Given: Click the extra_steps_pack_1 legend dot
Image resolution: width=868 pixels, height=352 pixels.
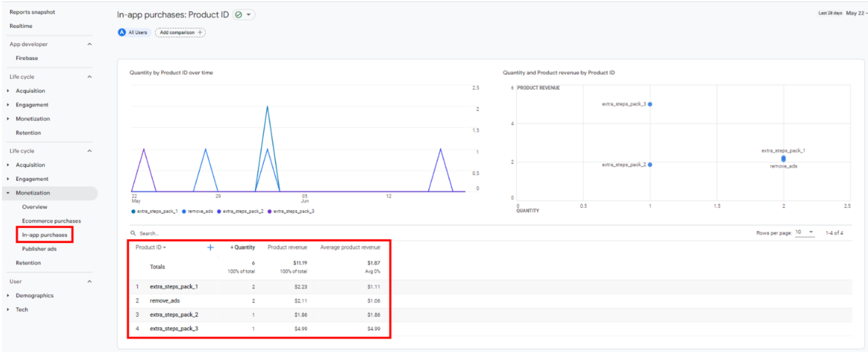Looking at the screenshot, I should [x=133, y=211].
